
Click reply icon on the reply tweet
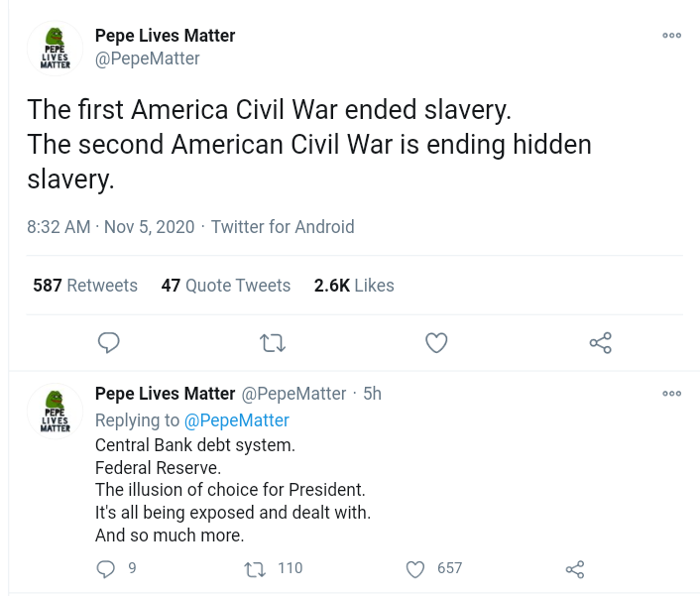point(106,568)
